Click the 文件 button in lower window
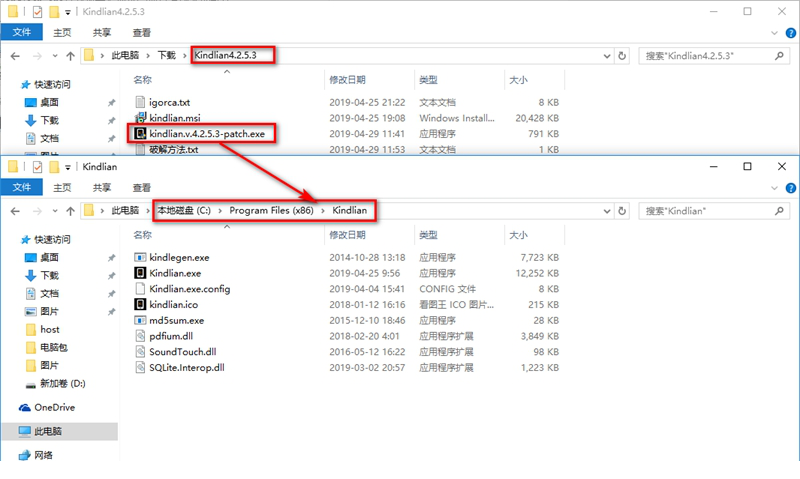800x479 pixels. tap(22, 187)
